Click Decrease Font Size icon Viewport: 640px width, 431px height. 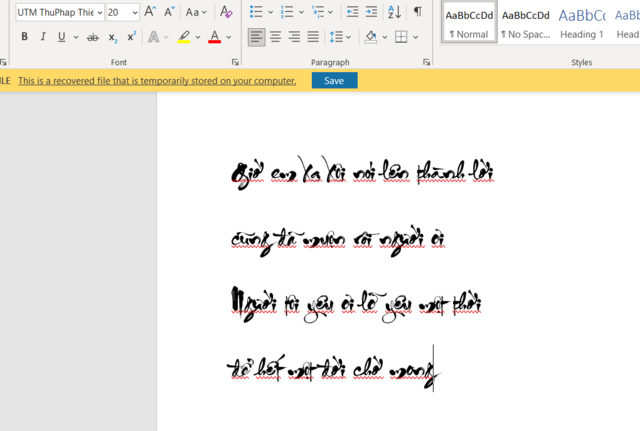click(169, 12)
